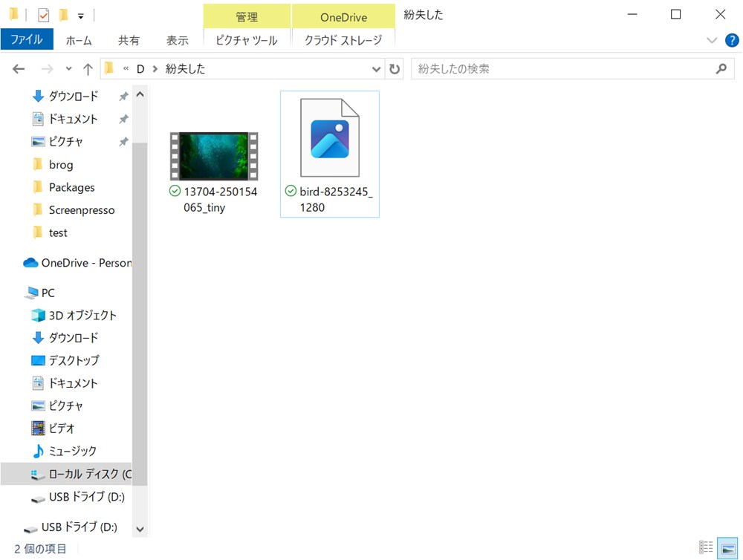Click the navigation pane scroll down arrow
743x560 pixels.
point(140,530)
